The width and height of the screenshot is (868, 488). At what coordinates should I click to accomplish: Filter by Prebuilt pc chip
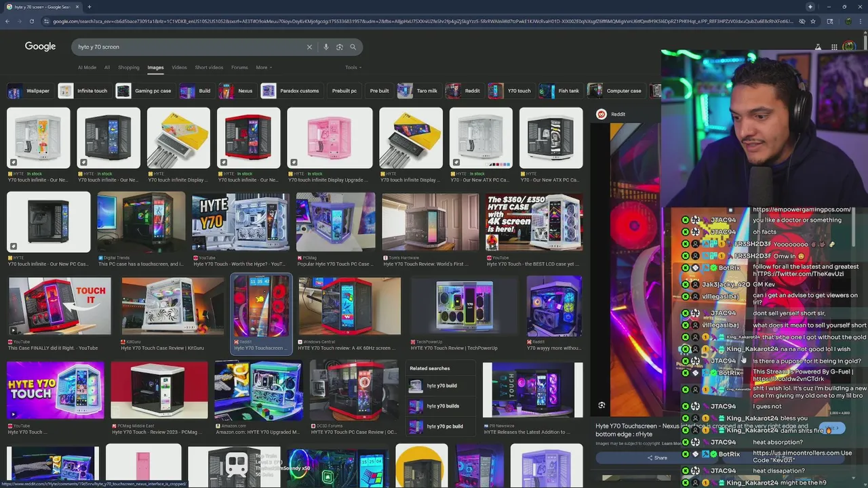point(344,91)
